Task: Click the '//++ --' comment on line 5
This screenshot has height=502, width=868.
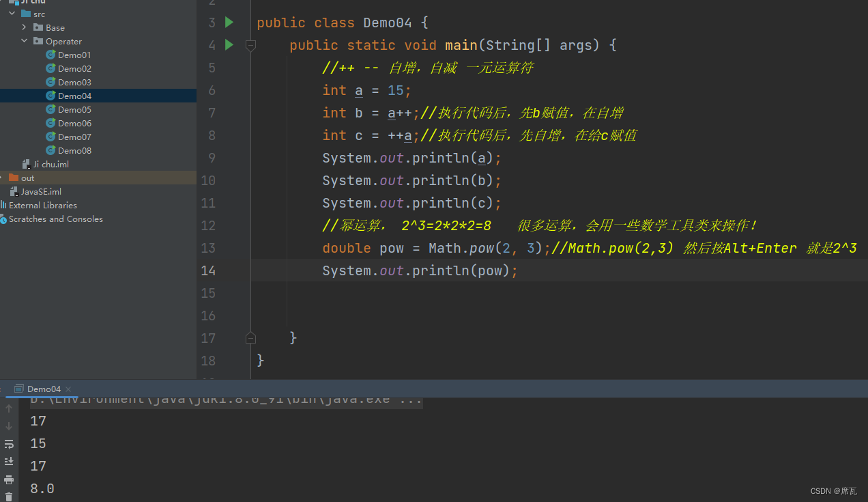Action: 351,68
